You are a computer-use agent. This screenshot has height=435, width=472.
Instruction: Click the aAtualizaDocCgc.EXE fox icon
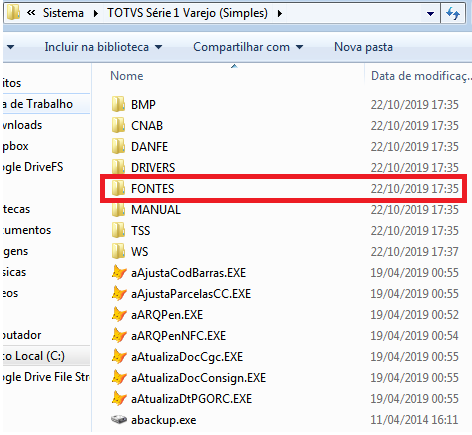pyautogui.click(x=119, y=356)
